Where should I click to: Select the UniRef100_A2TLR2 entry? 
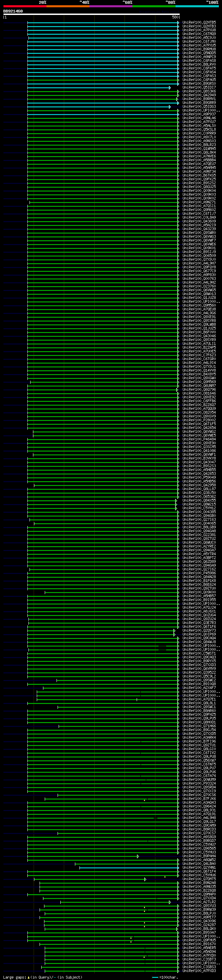[199, 902]
